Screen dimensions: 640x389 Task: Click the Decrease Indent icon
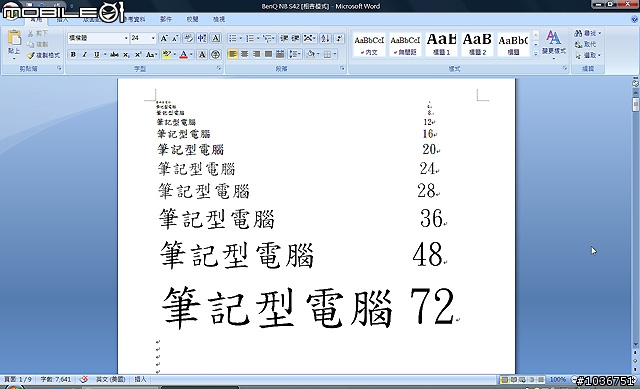(284, 38)
